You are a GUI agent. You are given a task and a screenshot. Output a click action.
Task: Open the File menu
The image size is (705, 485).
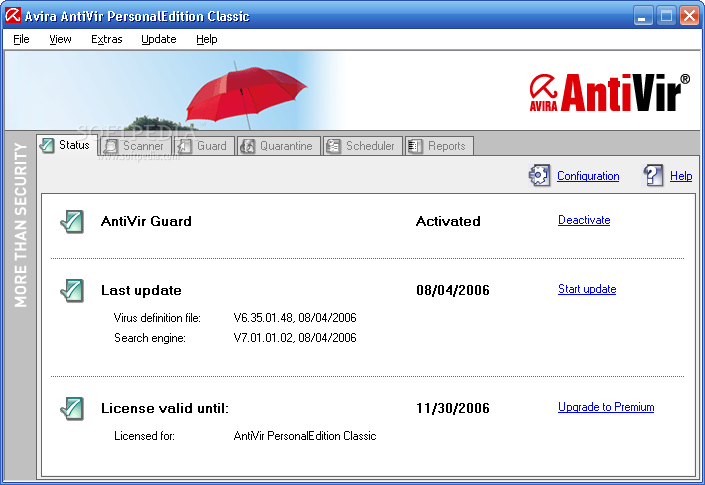coord(21,39)
